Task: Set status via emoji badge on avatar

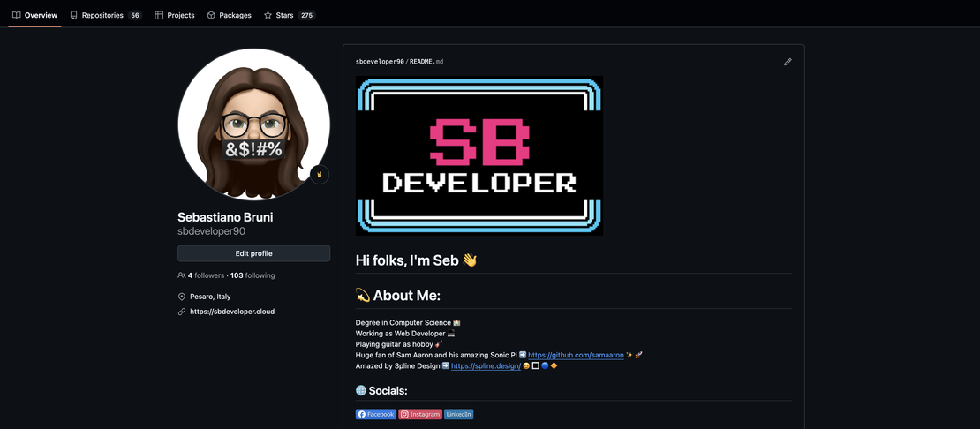Action: pyautogui.click(x=320, y=174)
